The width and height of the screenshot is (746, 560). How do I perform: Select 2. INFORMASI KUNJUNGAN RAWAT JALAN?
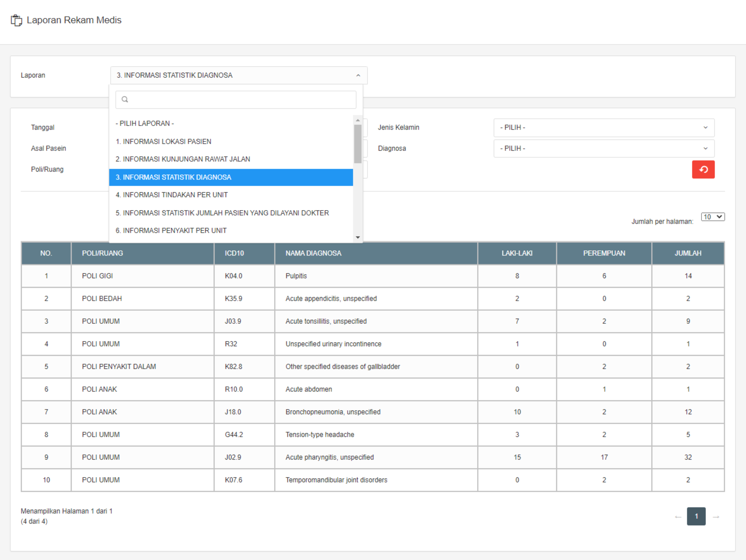(183, 159)
